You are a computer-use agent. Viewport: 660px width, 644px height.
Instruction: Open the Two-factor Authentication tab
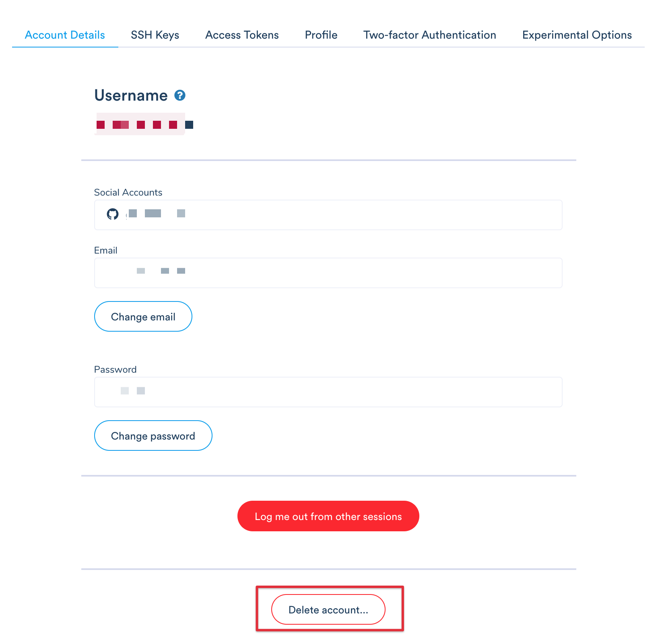(429, 35)
